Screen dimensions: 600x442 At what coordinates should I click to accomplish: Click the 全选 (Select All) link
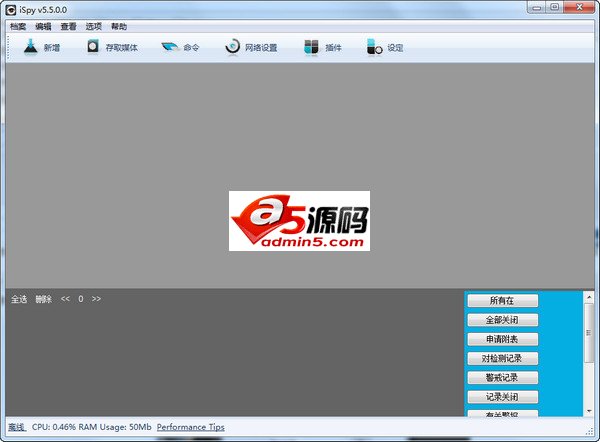pos(19,299)
